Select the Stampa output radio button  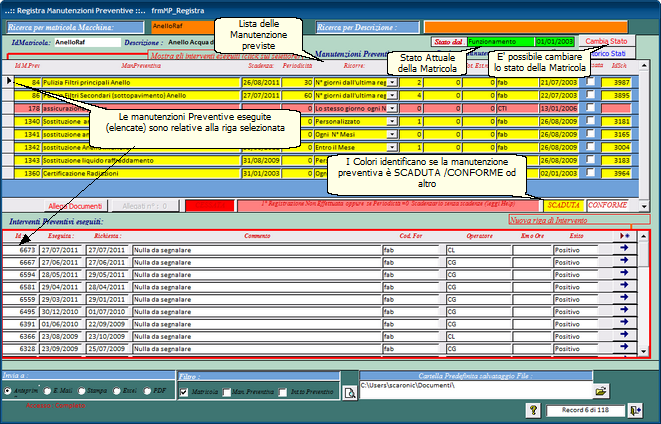pyautogui.click(x=82, y=391)
